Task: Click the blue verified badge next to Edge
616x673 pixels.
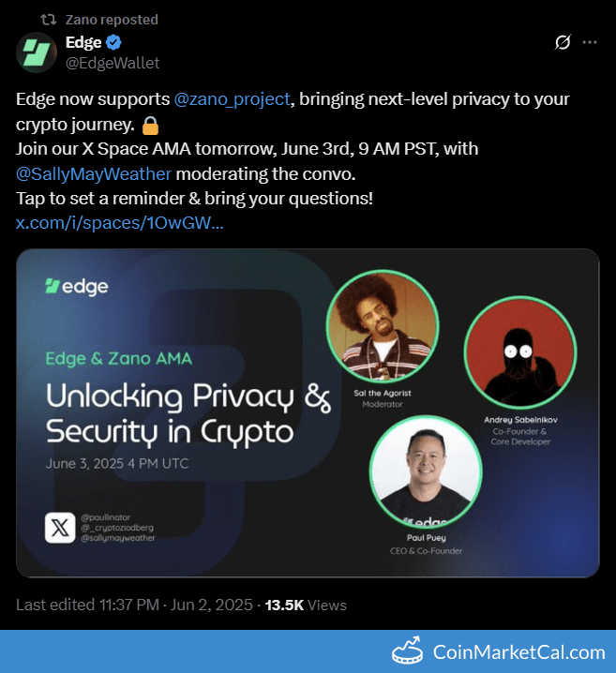Action: pyautogui.click(x=114, y=43)
